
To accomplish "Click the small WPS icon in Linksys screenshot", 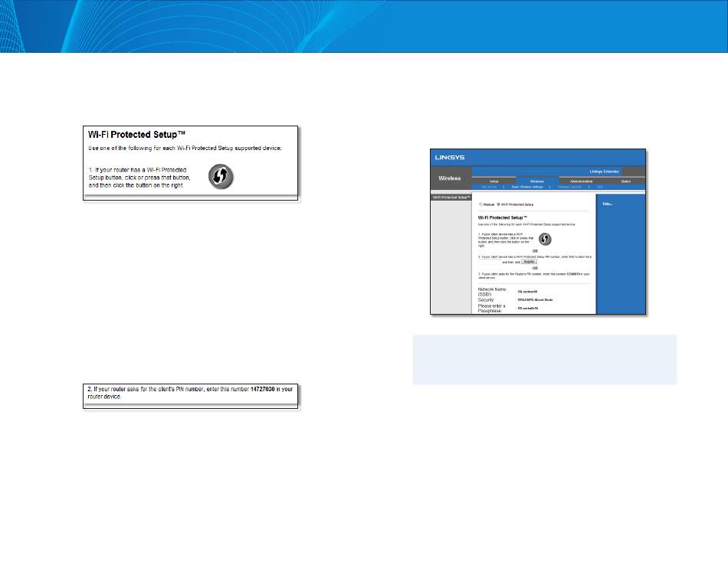I will [x=545, y=239].
